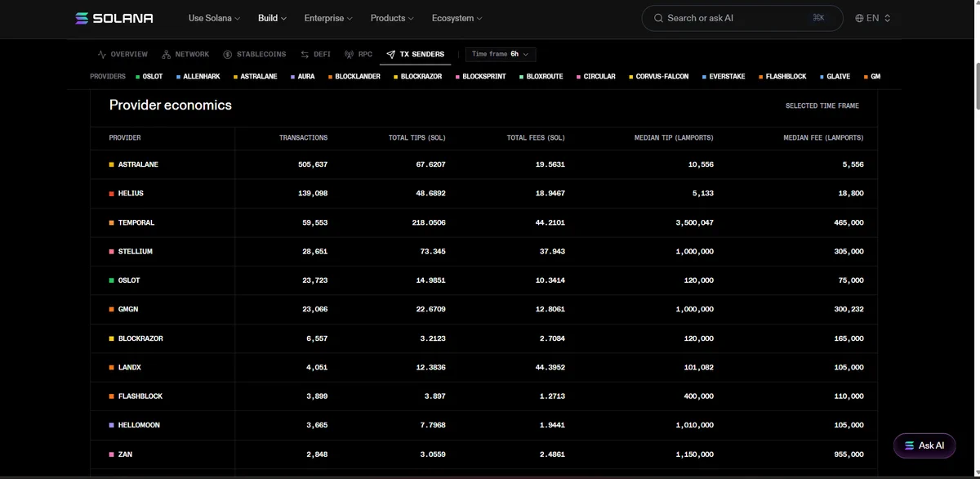Click the TEMPORAL row provider name
Image resolution: width=980 pixels, height=479 pixels.
tap(136, 222)
